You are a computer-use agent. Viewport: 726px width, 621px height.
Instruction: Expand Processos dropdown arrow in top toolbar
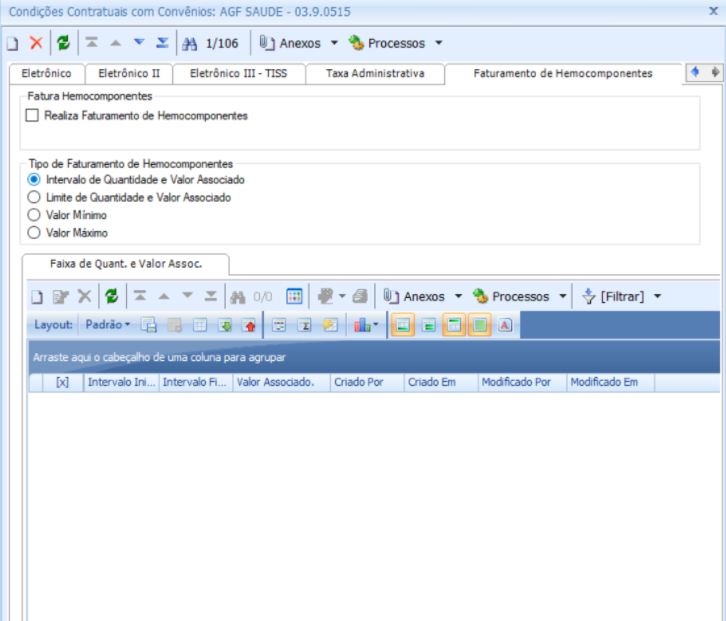coord(438,43)
